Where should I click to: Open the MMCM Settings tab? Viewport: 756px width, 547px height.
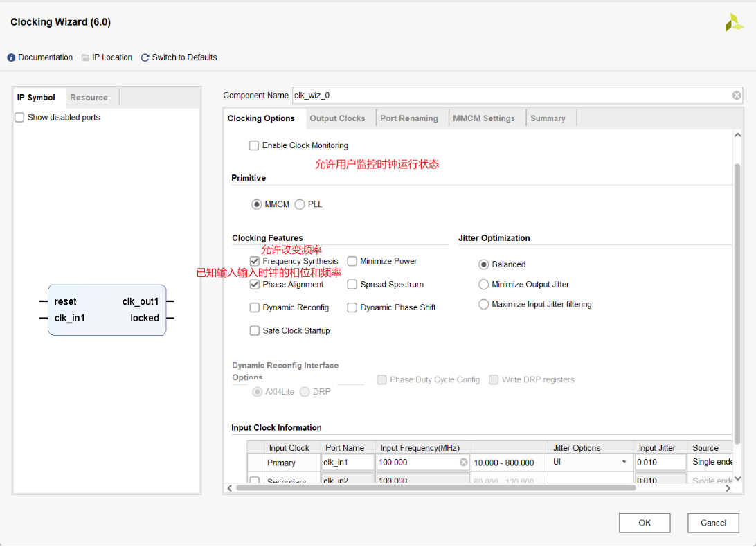tap(484, 118)
